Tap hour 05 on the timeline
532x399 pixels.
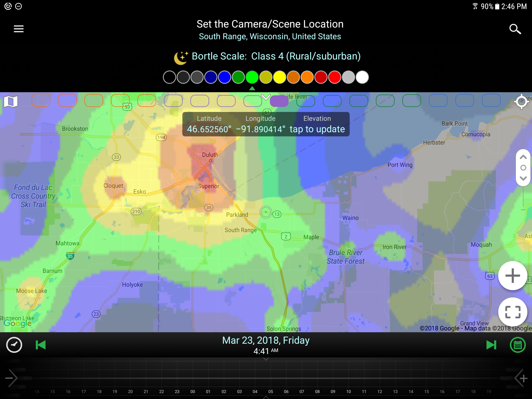click(271, 391)
